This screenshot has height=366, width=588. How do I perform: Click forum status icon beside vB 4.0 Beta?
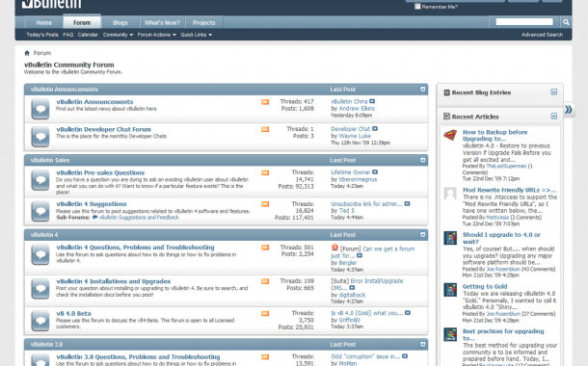[40, 321]
